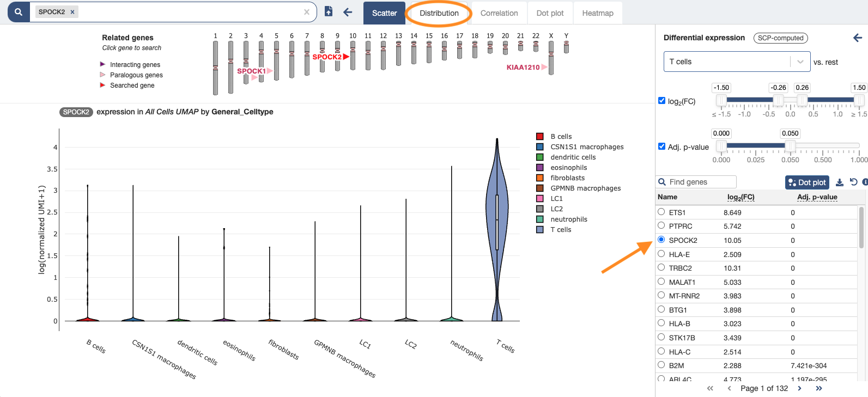Open the Correlation tab
This screenshot has height=397, width=868.
[x=499, y=13]
